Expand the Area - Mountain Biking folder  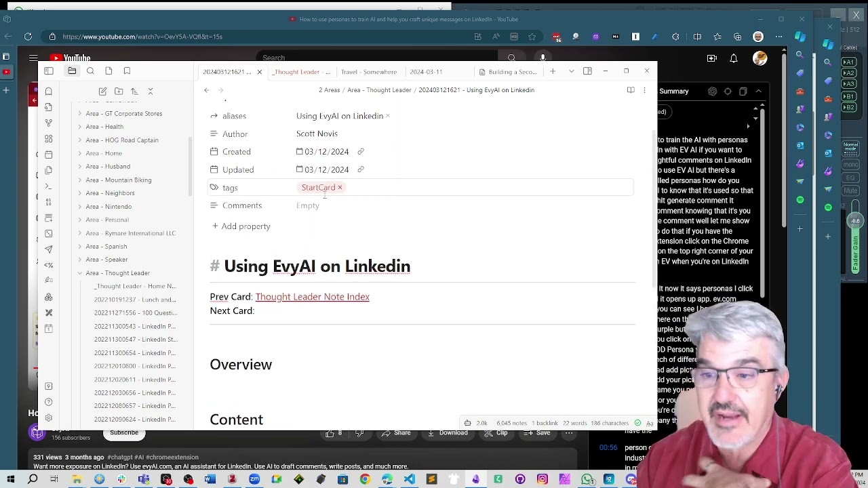click(79, 180)
